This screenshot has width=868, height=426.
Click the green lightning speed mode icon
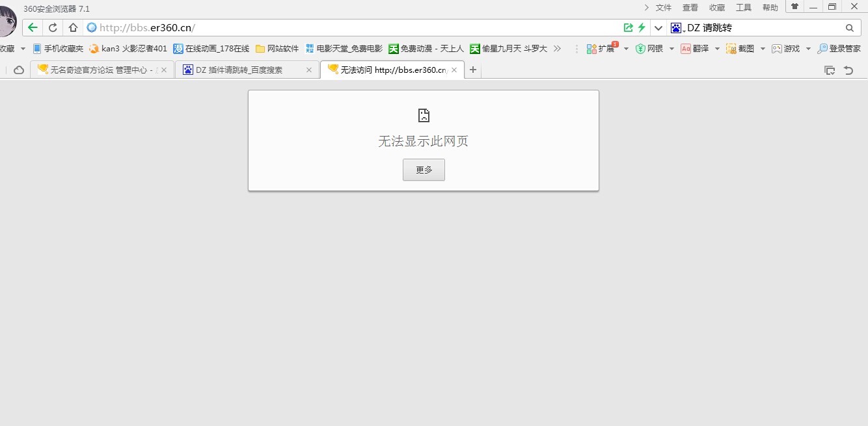pyautogui.click(x=642, y=27)
